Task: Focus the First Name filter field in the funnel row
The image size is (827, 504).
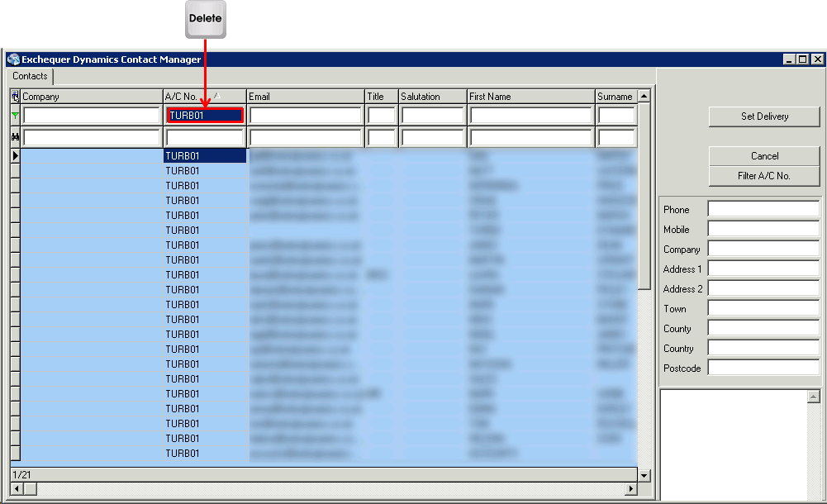Action: (530, 116)
